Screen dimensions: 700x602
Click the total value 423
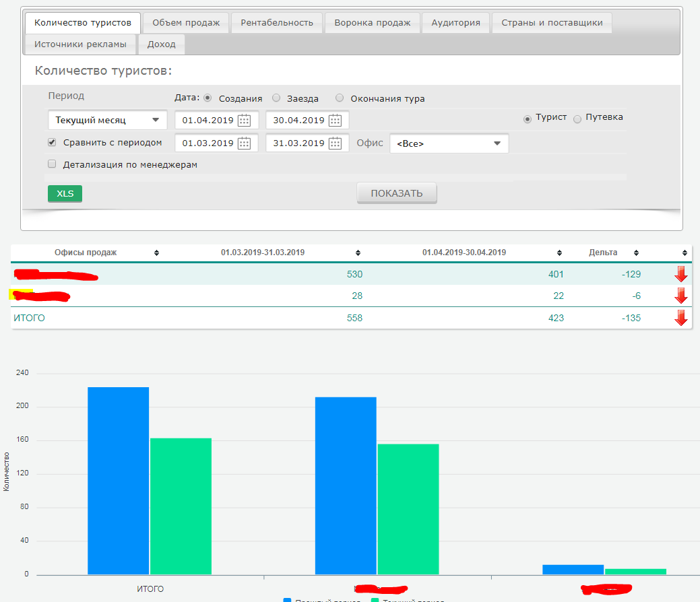[x=556, y=319]
